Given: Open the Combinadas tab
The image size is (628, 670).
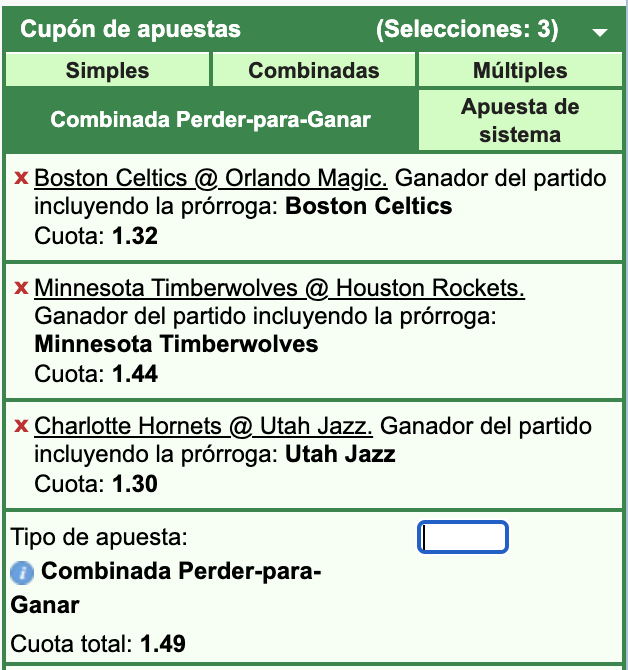Looking at the screenshot, I should [x=314, y=71].
